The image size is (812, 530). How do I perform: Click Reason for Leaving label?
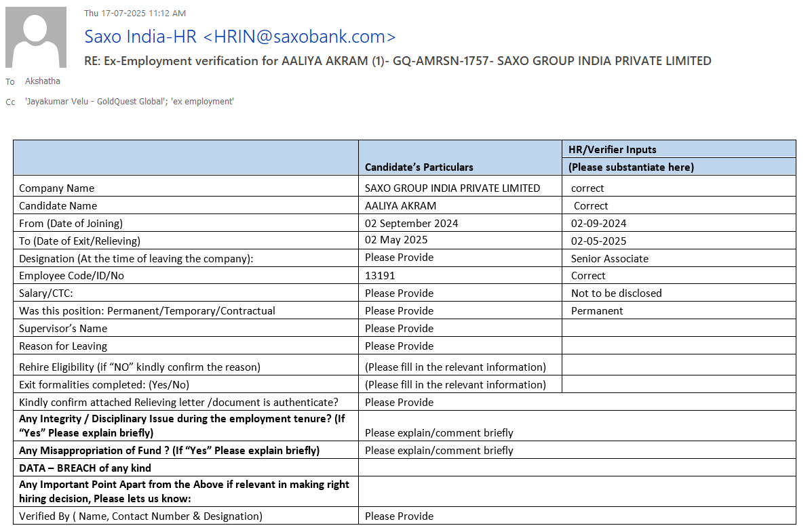coord(63,346)
